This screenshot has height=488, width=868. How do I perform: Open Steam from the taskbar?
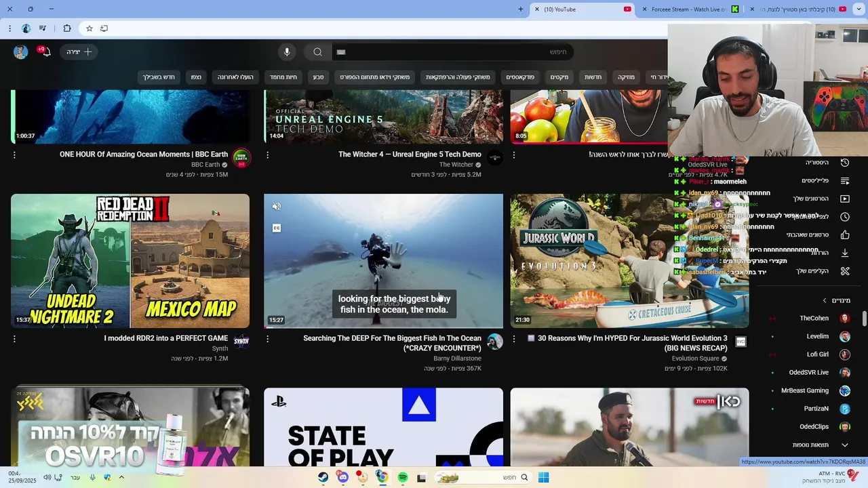click(x=323, y=477)
